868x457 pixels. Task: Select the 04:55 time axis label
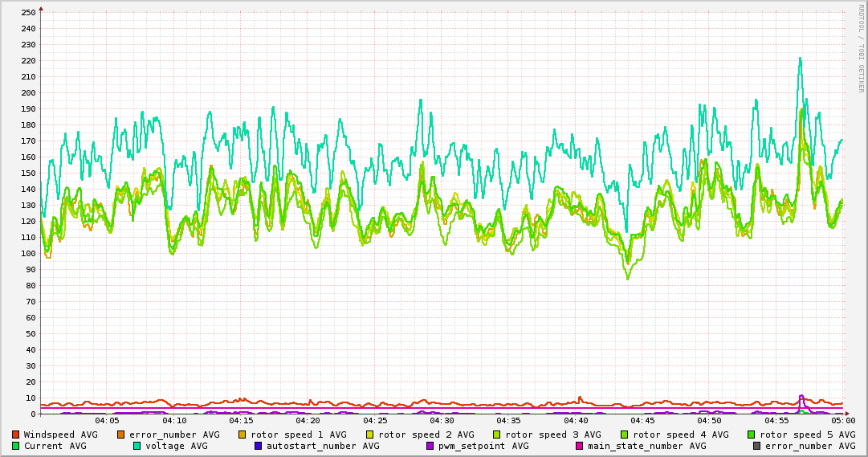point(776,421)
